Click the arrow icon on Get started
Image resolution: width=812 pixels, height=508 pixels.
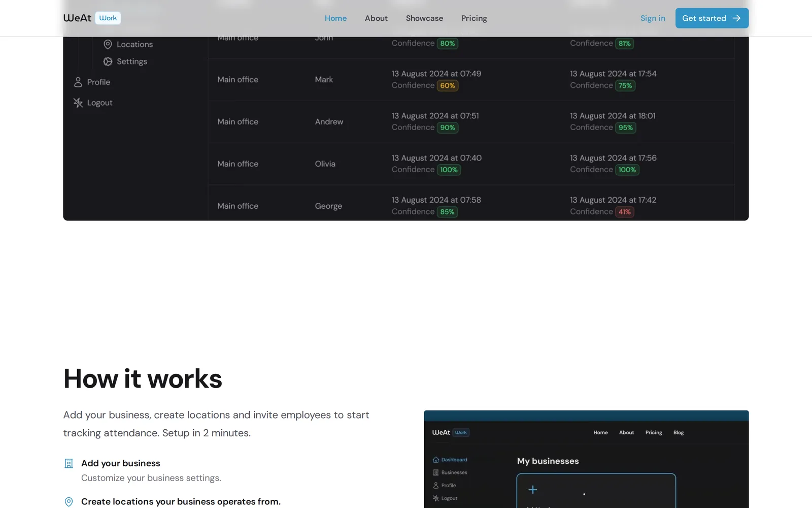736,18
